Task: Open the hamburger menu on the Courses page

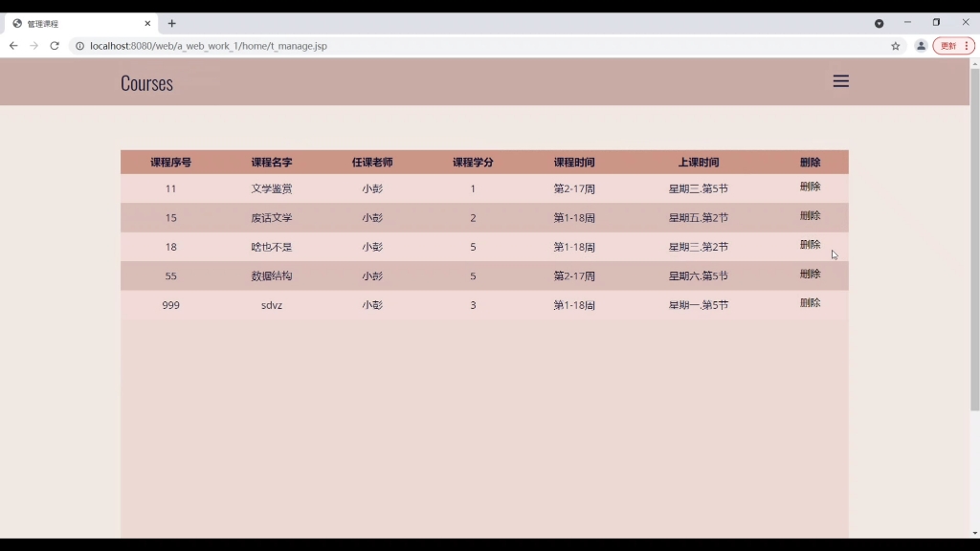Action: (x=840, y=81)
